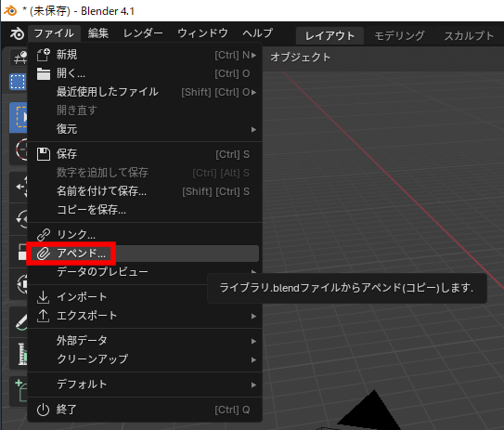Select the box select tool in toolbar
Viewport: 504px width, 430px height.
(18, 82)
